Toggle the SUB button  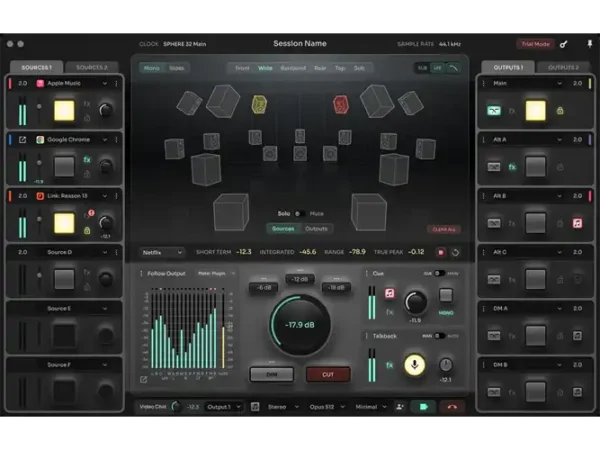[x=422, y=68]
